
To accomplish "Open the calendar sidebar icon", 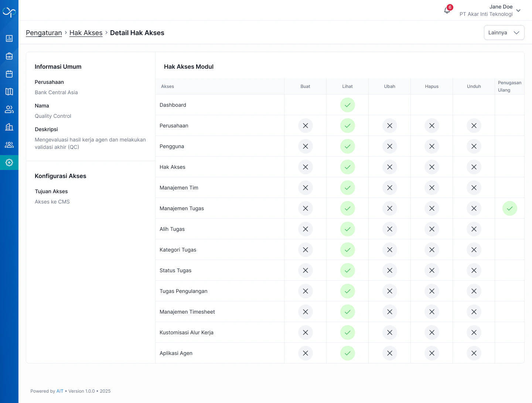I will 9,74.
